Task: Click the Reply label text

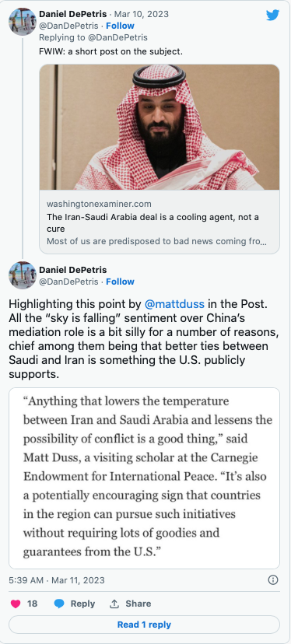Action: pos(82,604)
